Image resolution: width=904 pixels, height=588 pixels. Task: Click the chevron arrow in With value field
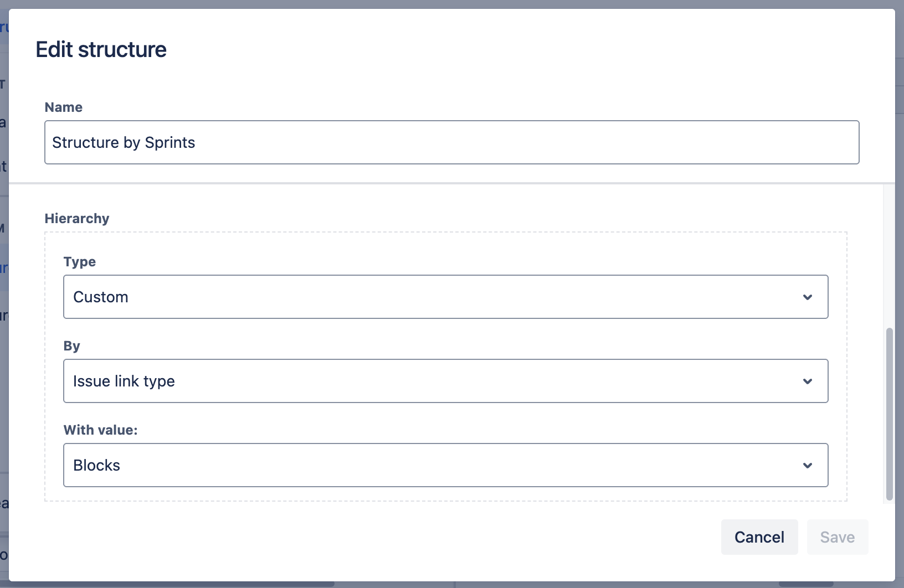(808, 466)
